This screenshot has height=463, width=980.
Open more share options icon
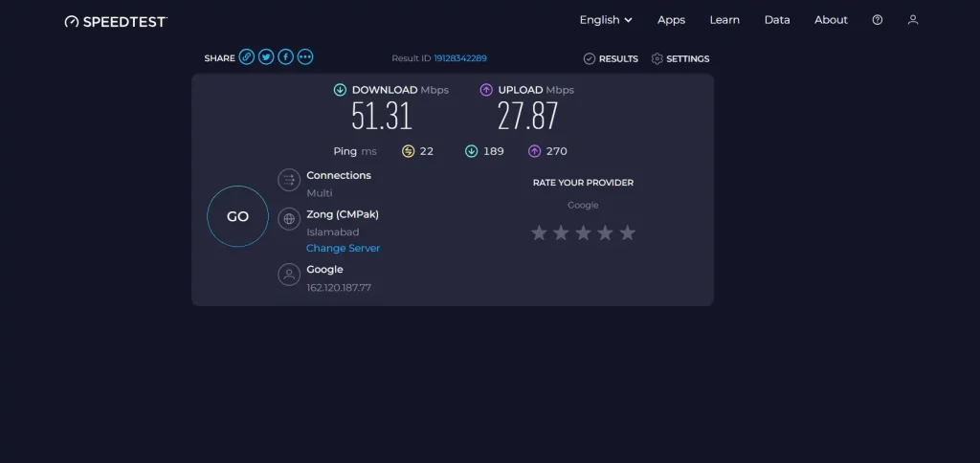pyautogui.click(x=305, y=56)
